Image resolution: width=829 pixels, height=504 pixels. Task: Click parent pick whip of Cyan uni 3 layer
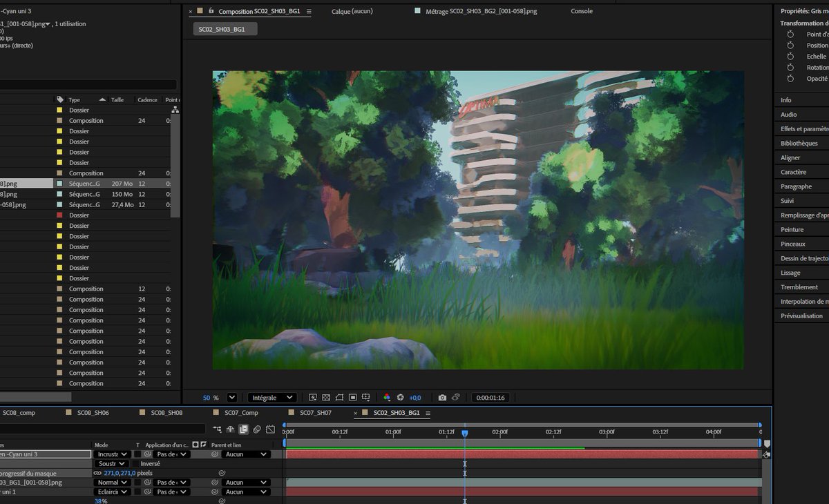click(214, 454)
